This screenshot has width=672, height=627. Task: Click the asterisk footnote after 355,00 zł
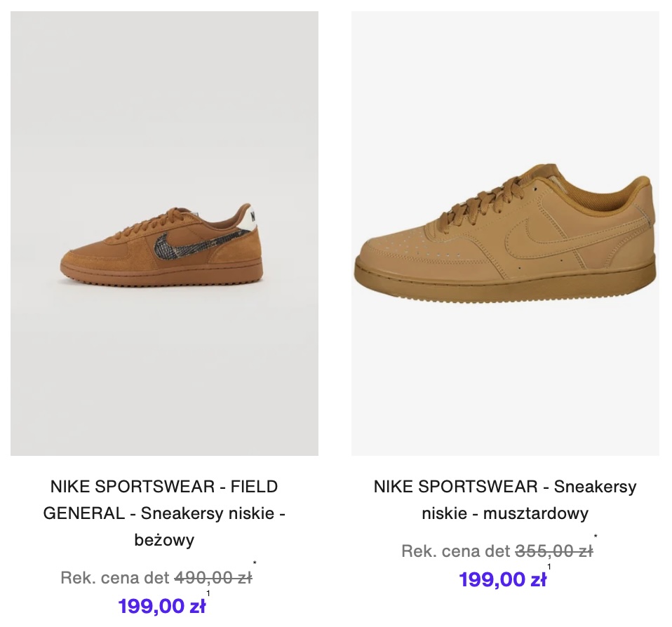coord(596,537)
